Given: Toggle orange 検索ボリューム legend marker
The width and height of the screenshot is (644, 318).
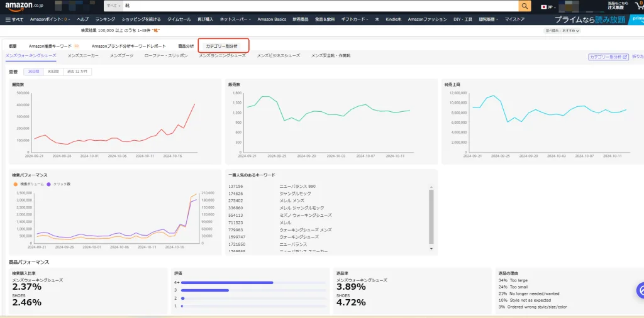Looking at the screenshot, I should 16,184.
